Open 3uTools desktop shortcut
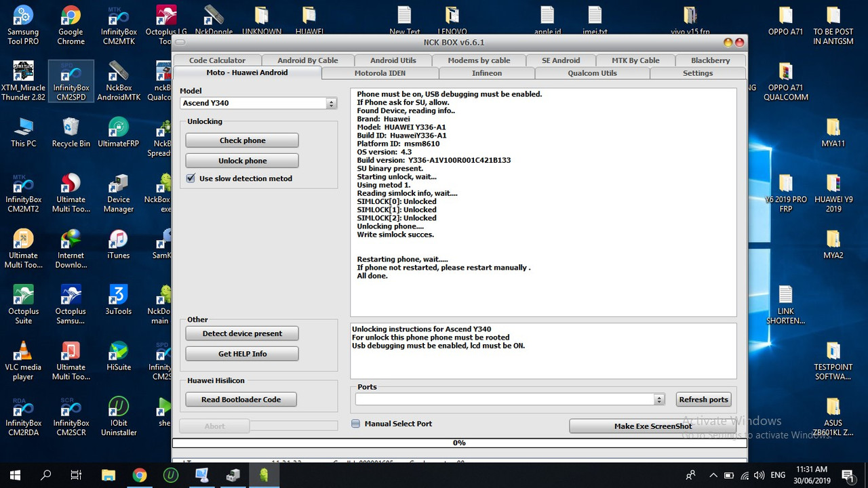Screen dimensions: 868x488 pos(119,300)
